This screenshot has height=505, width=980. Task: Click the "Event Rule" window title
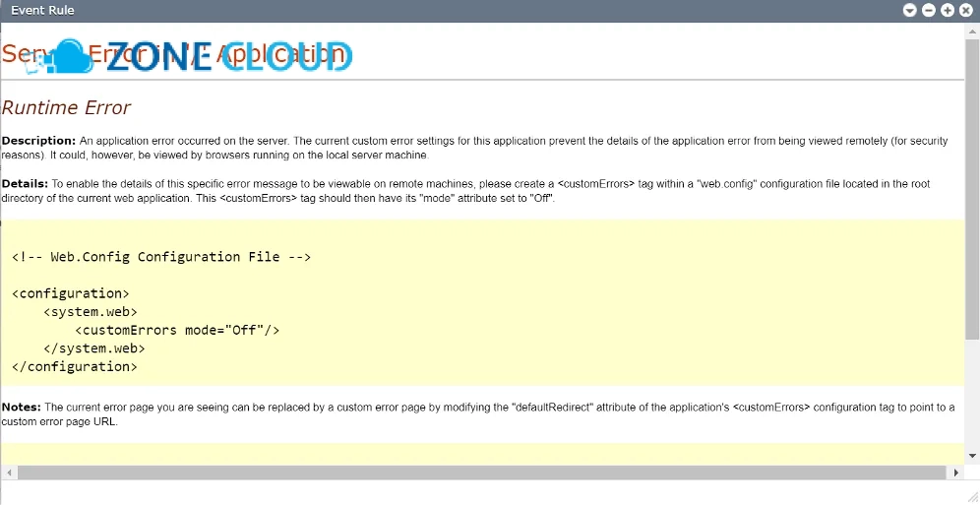point(42,11)
